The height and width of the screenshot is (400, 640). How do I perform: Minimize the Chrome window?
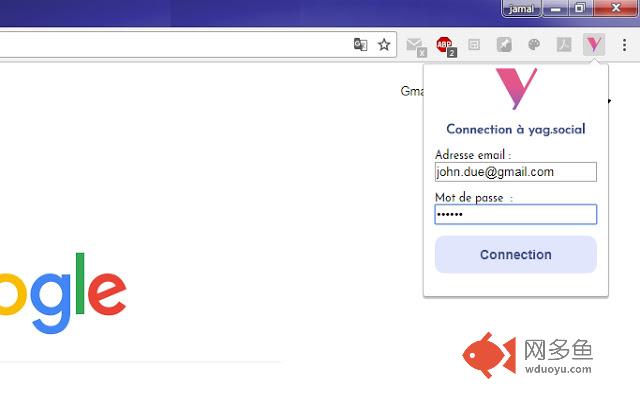click(555, 8)
